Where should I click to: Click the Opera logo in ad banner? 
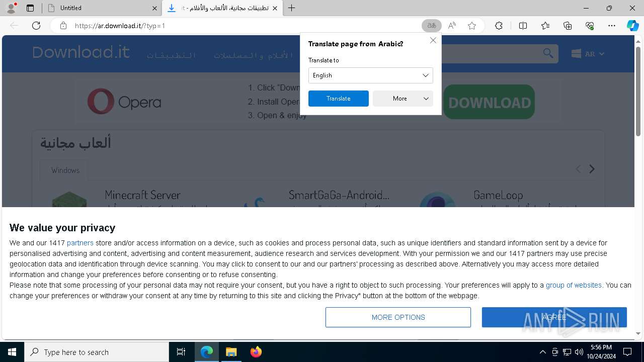tap(124, 102)
